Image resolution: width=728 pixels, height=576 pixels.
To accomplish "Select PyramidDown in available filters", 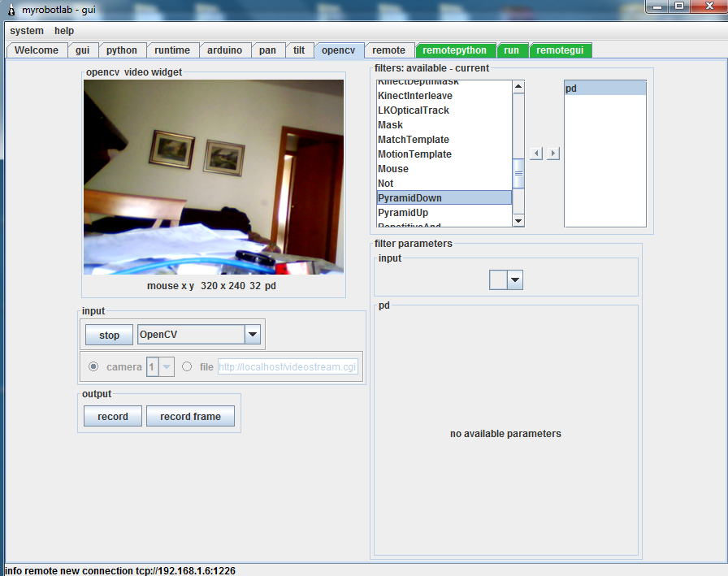I will pyautogui.click(x=444, y=197).
